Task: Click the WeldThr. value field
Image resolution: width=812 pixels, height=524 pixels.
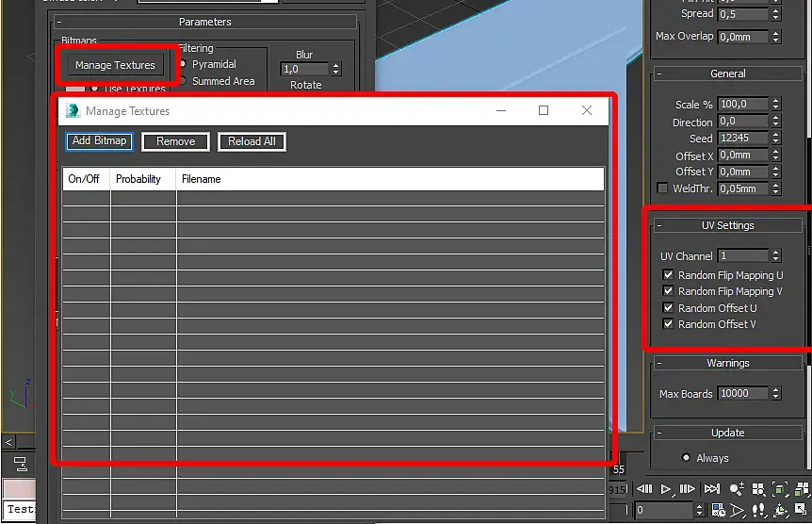Action: click(x=743, y=188)
